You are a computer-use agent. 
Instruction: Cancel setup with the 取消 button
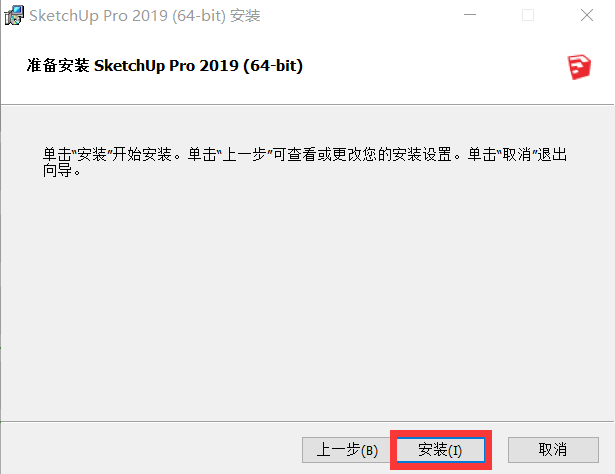click(553, 450)
